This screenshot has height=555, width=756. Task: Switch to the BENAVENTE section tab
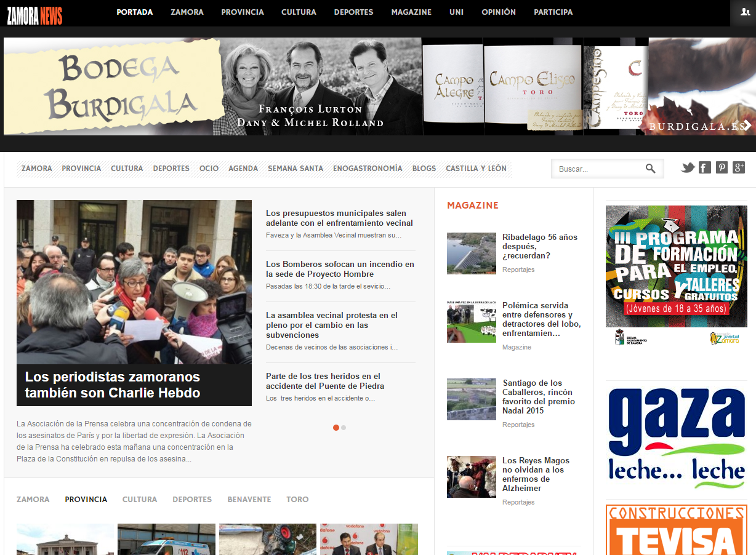(x=249, y=500)
